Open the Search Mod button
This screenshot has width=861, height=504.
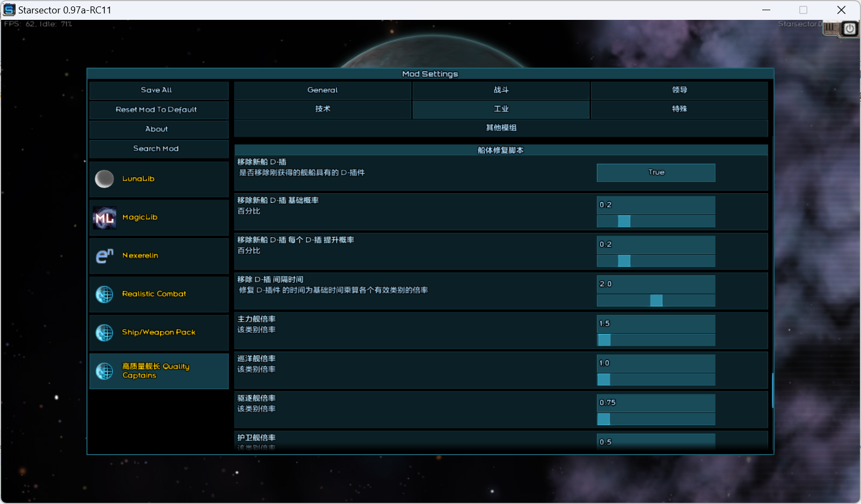(156, 149)
